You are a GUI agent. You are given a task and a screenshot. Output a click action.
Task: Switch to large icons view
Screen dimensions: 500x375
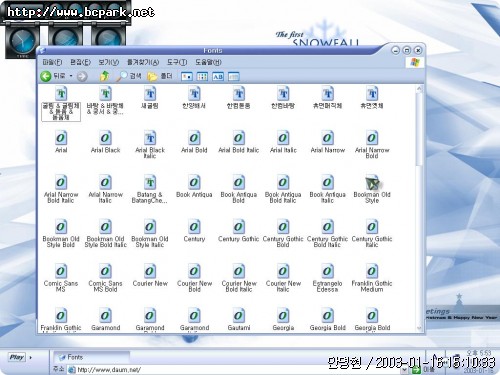point(187,77)
